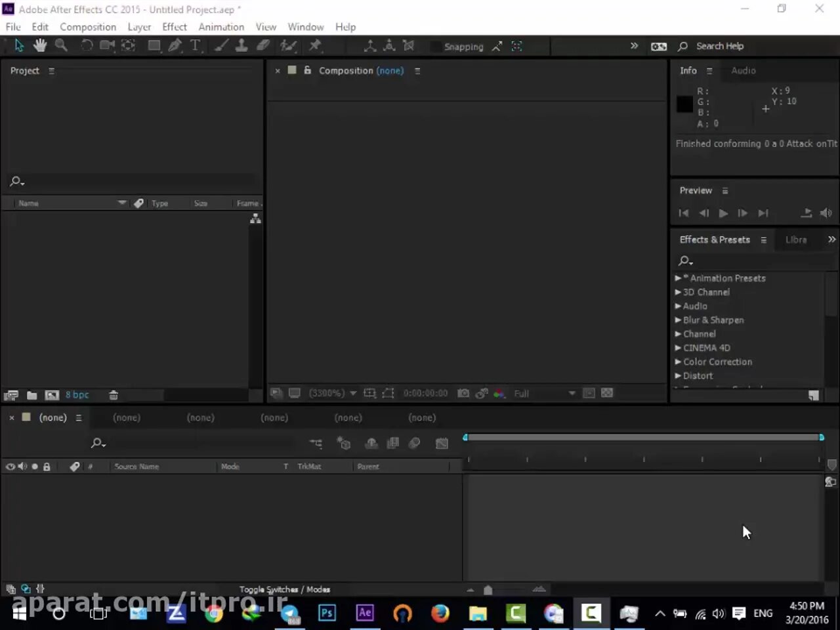Click the World Axis Mode icon
Screen dimensions: 840x630
(x=389, y=45)
